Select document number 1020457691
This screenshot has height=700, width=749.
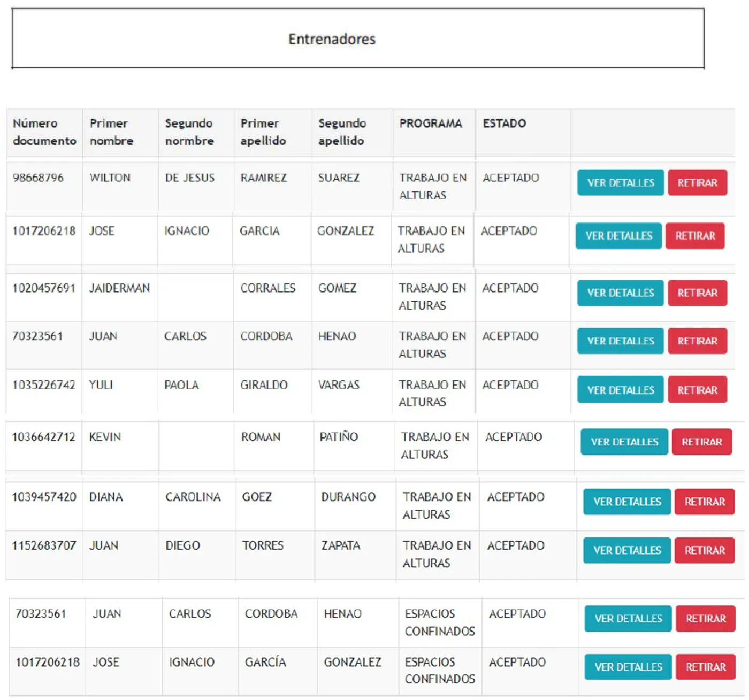44,288
